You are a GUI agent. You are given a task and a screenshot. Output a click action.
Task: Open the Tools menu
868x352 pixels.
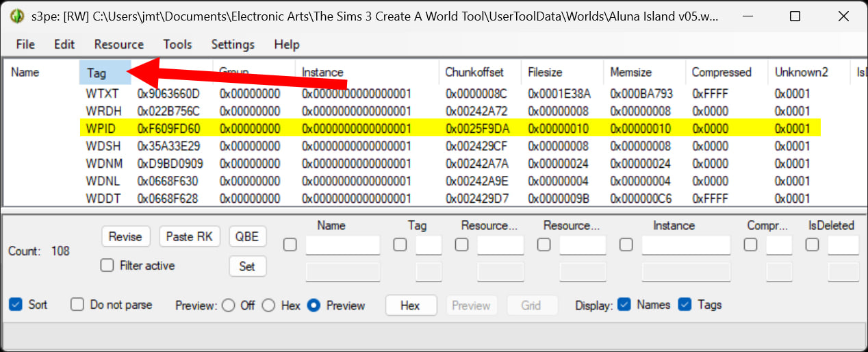pos(177,45)
